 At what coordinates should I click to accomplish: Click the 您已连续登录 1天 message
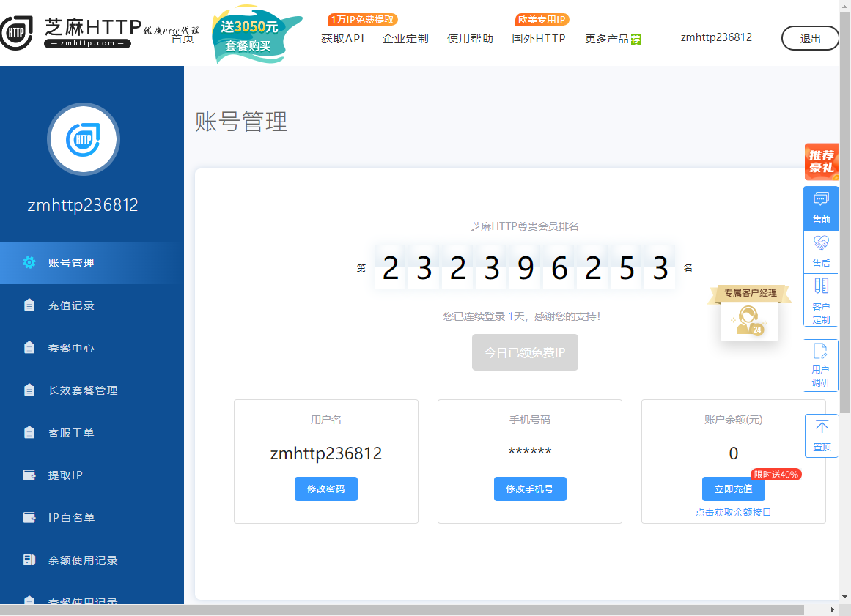[522, 316]
